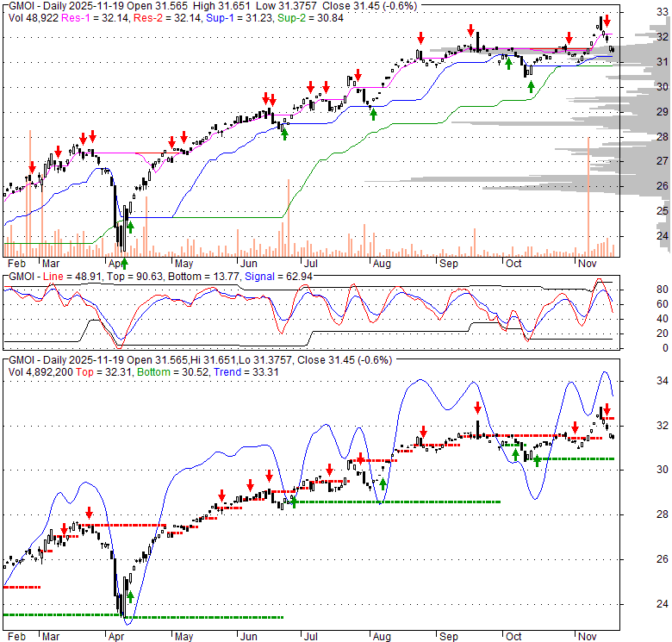This screenshot has height=642, width=672.
Task: Click the Jun month label under the top chart
Action: pos(249,264)
